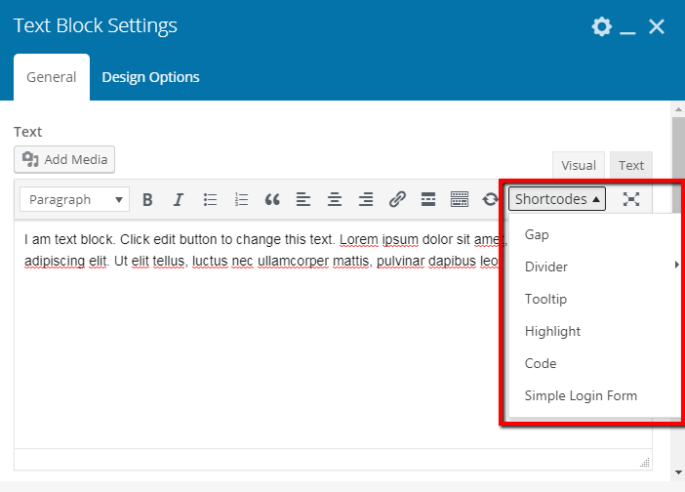Align text to the right
The image size is (685, 492).
coord(366,200)
